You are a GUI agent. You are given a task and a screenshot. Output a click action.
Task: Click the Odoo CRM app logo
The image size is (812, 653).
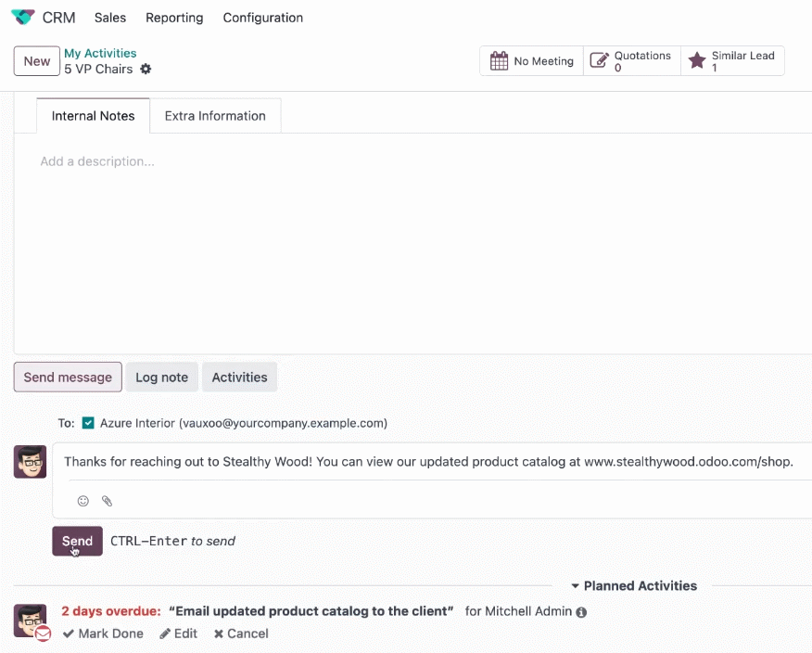[x=23, y=17]
